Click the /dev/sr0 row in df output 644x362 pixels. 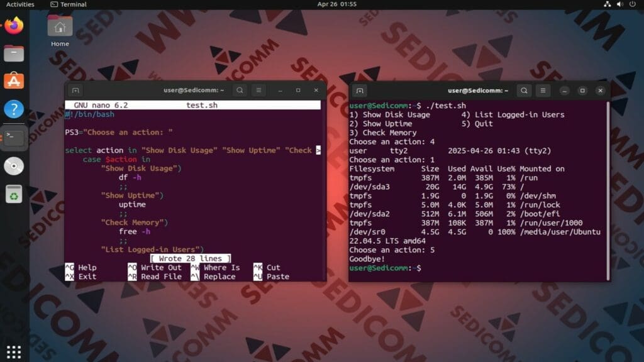coord(475,232)
